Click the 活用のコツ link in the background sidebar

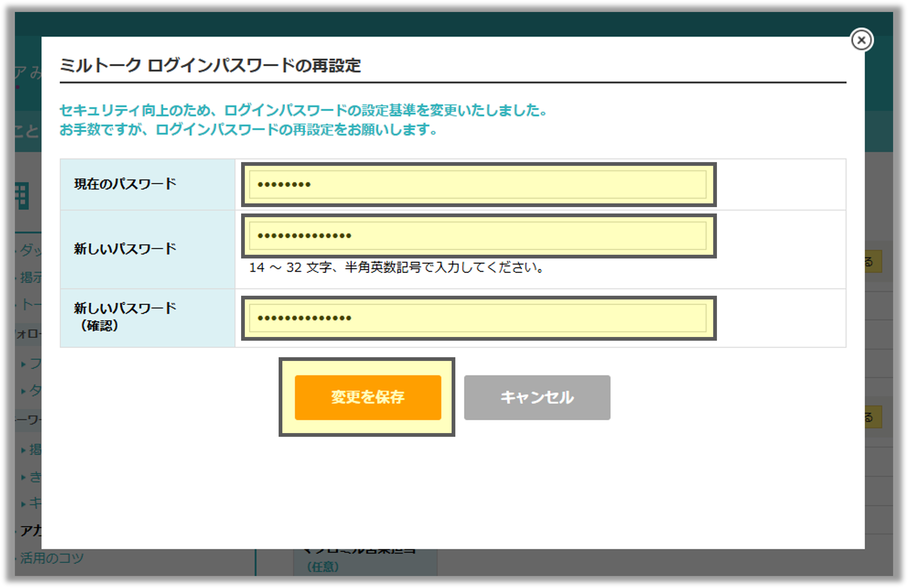tap(52, 558)
